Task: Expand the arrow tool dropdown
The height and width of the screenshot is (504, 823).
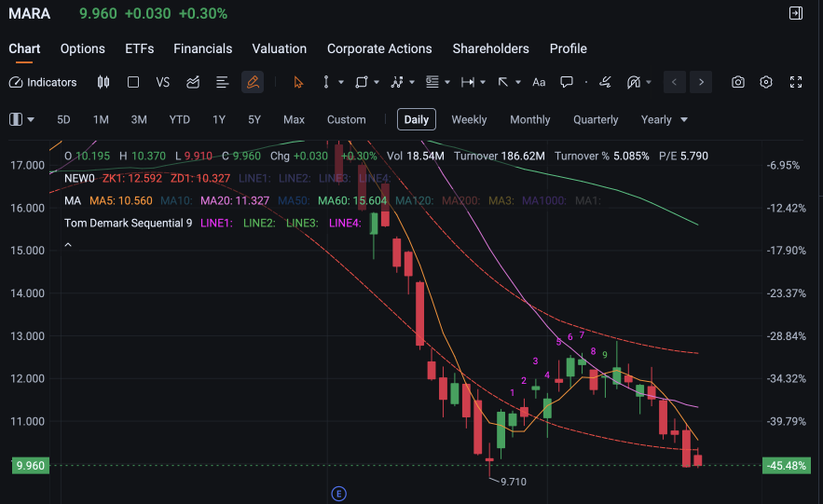Action: click(518, 82)
